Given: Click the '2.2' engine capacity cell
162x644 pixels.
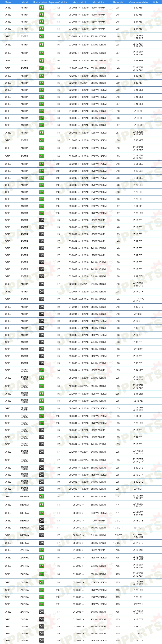Looking at the screenshot, I should [x=58, y=604].
